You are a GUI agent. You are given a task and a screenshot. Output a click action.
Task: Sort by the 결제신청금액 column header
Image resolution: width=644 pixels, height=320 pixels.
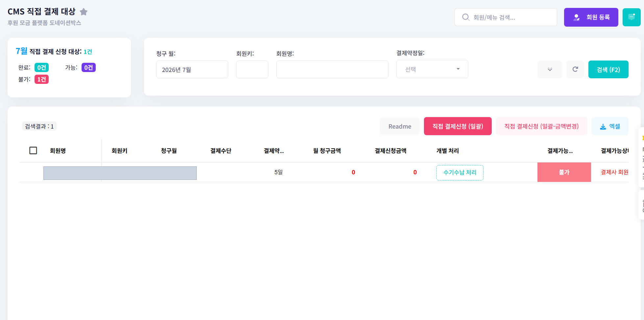[390, 151]
